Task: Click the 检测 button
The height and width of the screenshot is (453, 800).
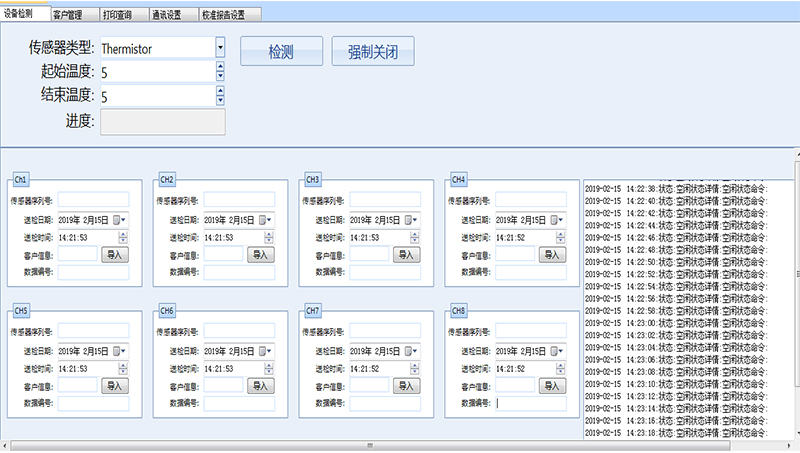Action: tap(281, 51)
